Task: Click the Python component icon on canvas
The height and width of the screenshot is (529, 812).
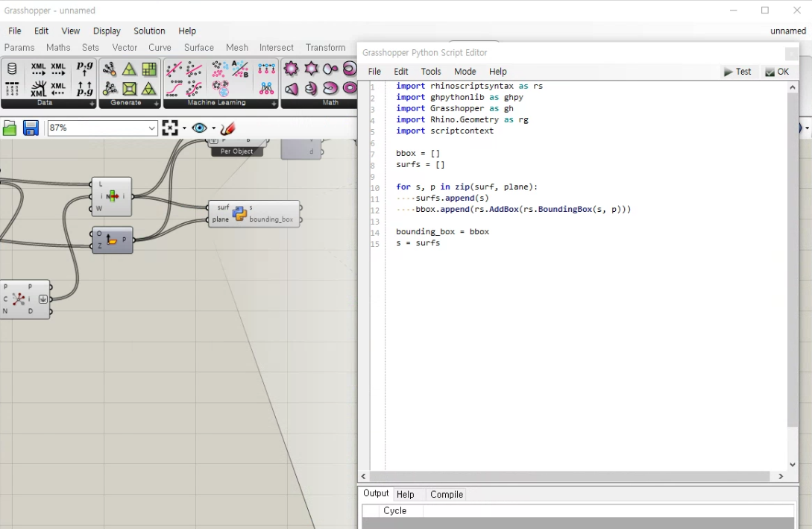Action: coord(239,213)
